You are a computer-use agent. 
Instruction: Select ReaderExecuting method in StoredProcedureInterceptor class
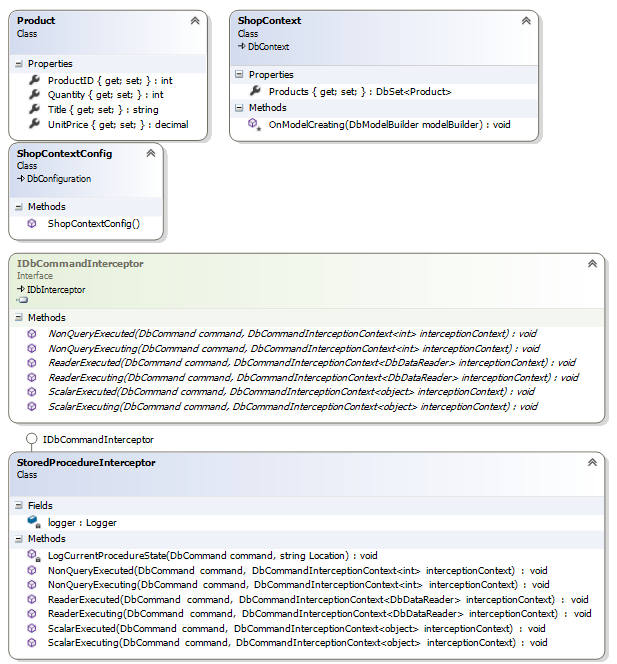[x=300, y=613]
